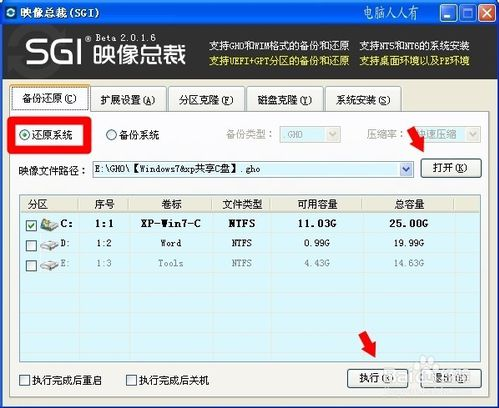499x408 pixels.
Task: Enable 执行完成后关机 checkbox
Action: tap(131, 380)
